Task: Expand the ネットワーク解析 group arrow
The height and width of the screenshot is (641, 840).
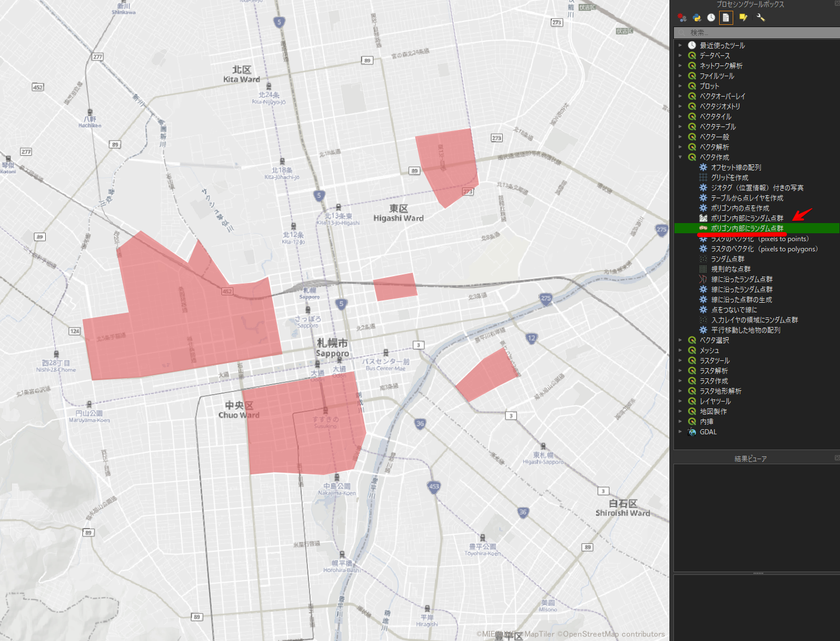Action: click(680, 66)
